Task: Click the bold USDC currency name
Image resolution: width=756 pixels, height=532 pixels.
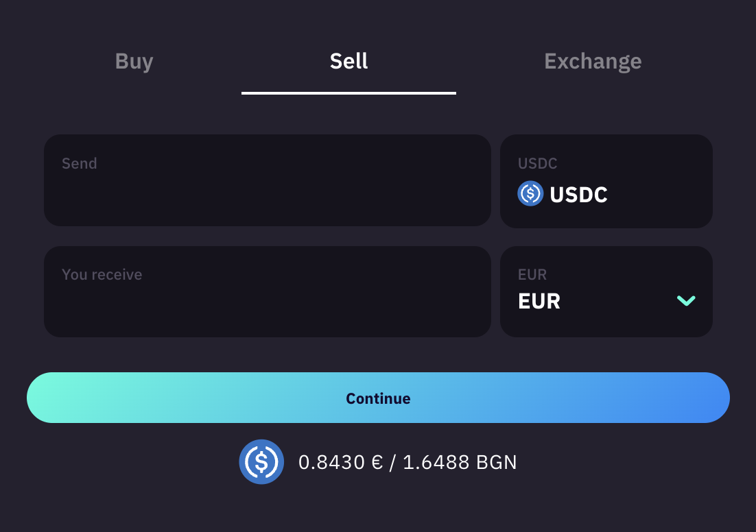Action: [579, 195]
